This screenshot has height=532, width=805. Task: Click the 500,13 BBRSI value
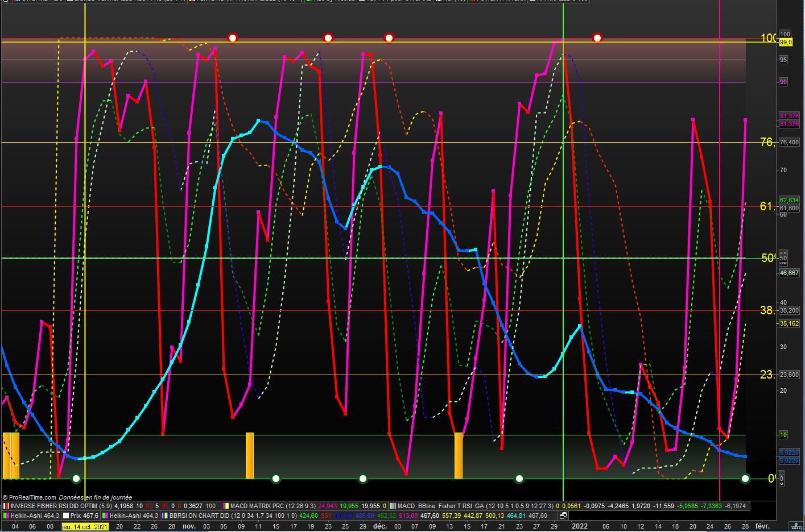tap(495, 516)
